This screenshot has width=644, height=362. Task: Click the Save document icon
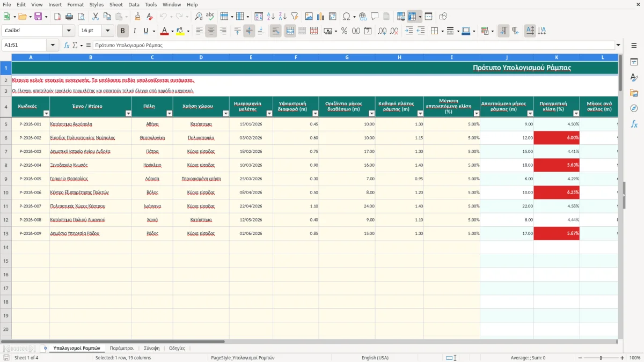pyautogui.click(x=38, y=17)
